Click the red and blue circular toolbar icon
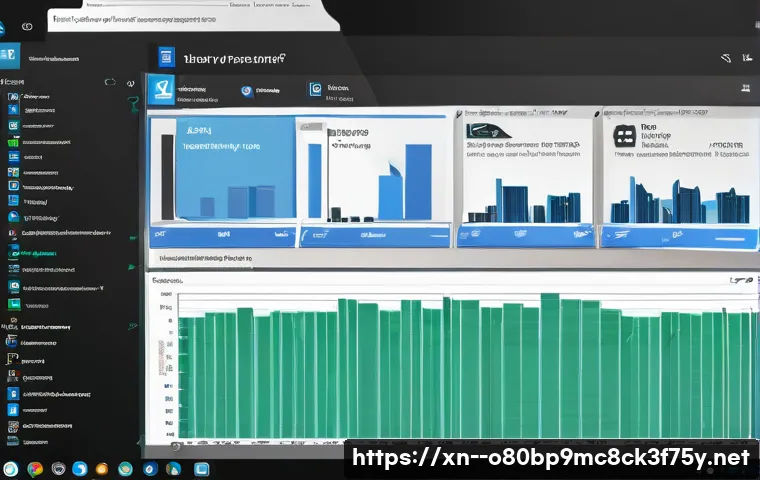 coord(246,90)
